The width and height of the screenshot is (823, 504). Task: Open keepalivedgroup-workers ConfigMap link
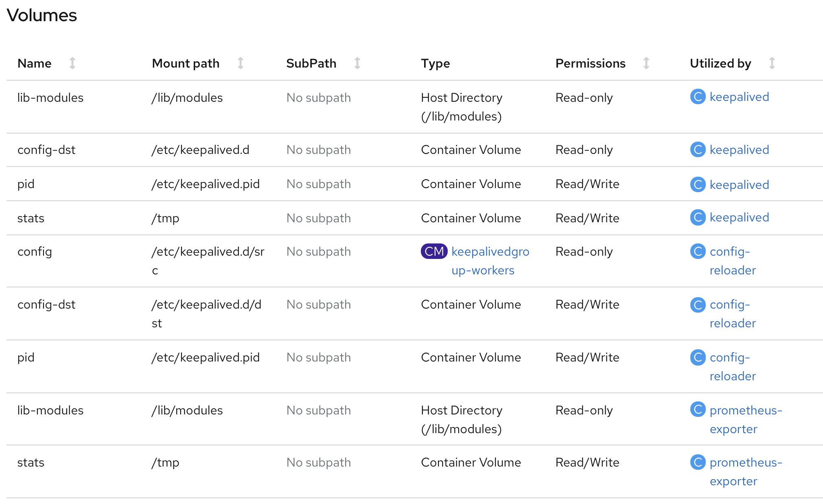click(x=490, y=252)
